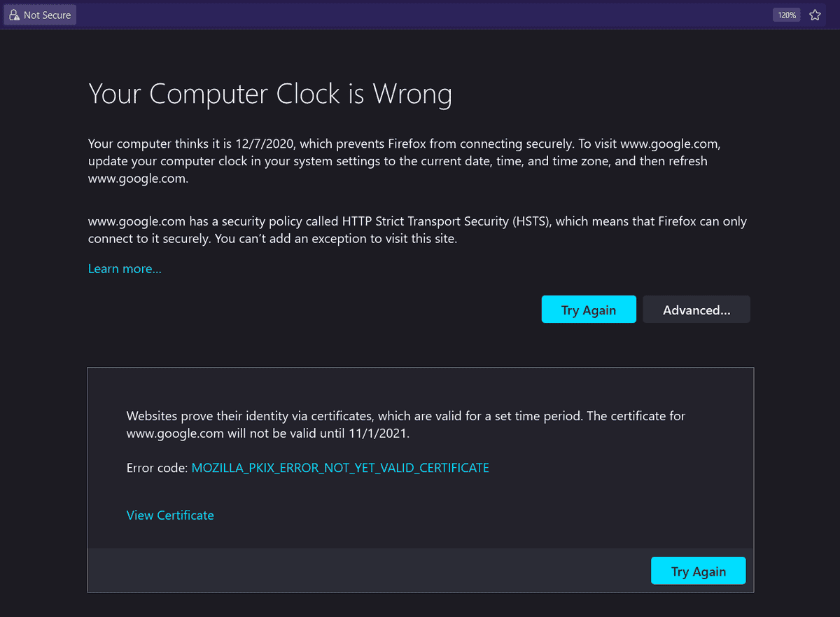Open the Learn more link
This screenshot has width=840, height=617.
point(125,268)
